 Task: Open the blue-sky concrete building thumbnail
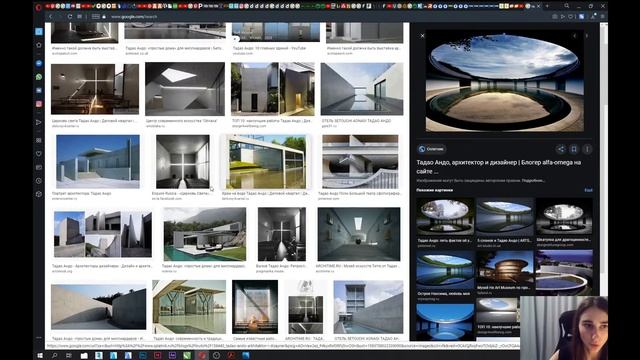pyautogui.click(x=98, y=162)
